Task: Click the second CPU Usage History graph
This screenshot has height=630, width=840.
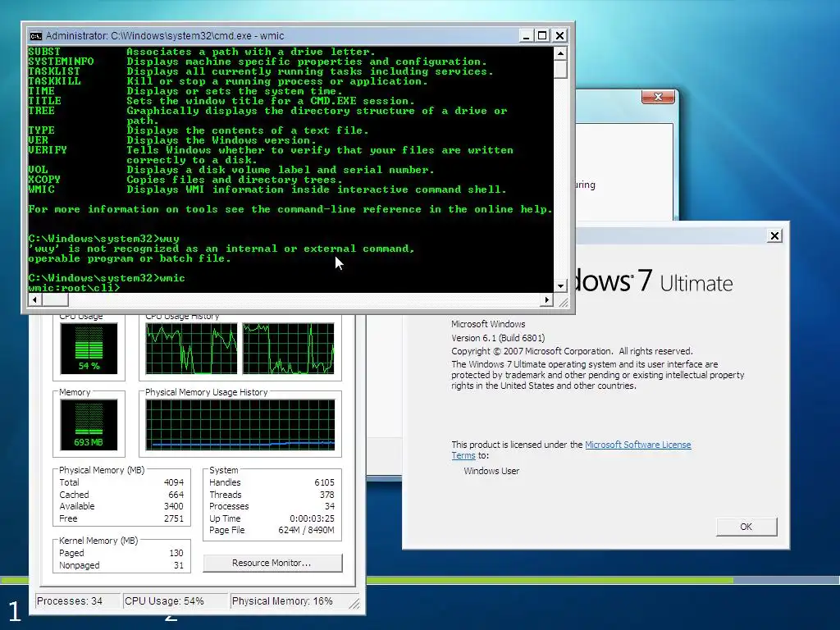Action: [x=288, y=348]
